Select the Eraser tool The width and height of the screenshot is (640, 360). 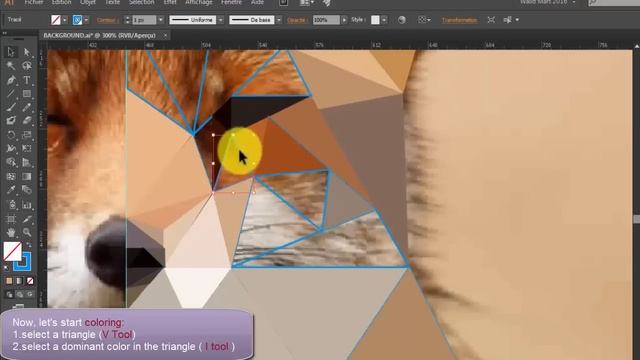pyautogui.click(x=27, y=121)
